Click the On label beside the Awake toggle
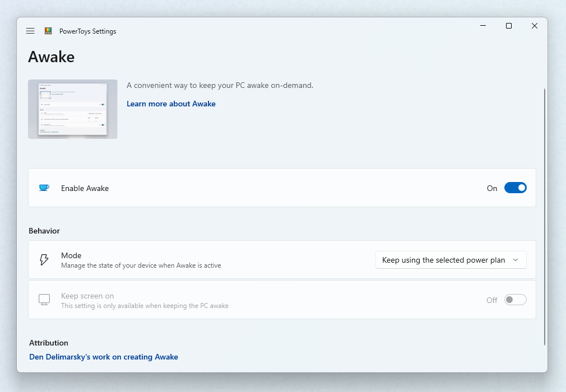 491,189
